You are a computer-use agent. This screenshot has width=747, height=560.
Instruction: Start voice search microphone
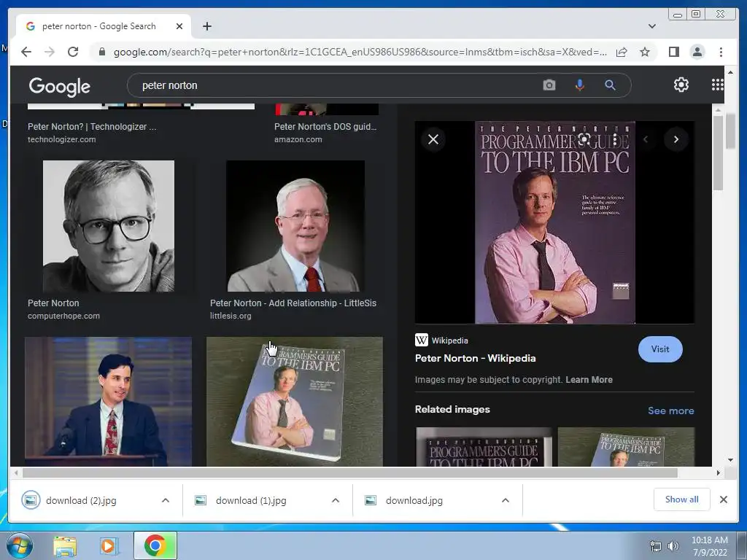pos(579,85)
